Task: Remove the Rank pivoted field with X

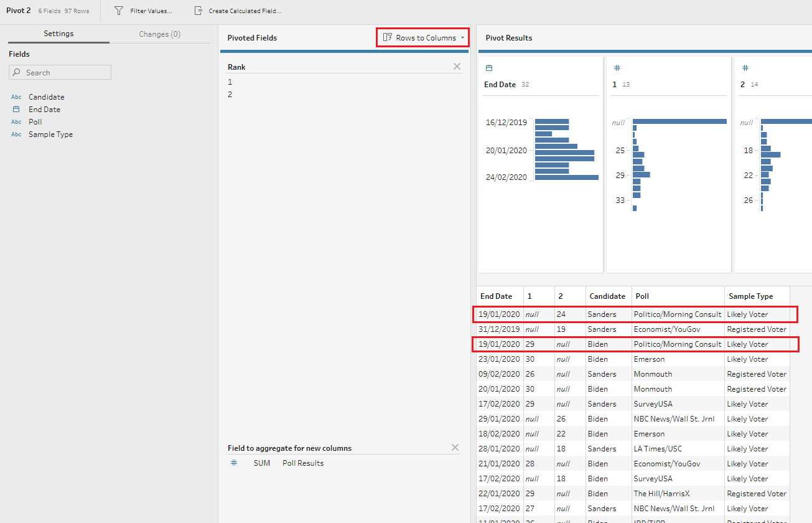Action: point(457,67)
